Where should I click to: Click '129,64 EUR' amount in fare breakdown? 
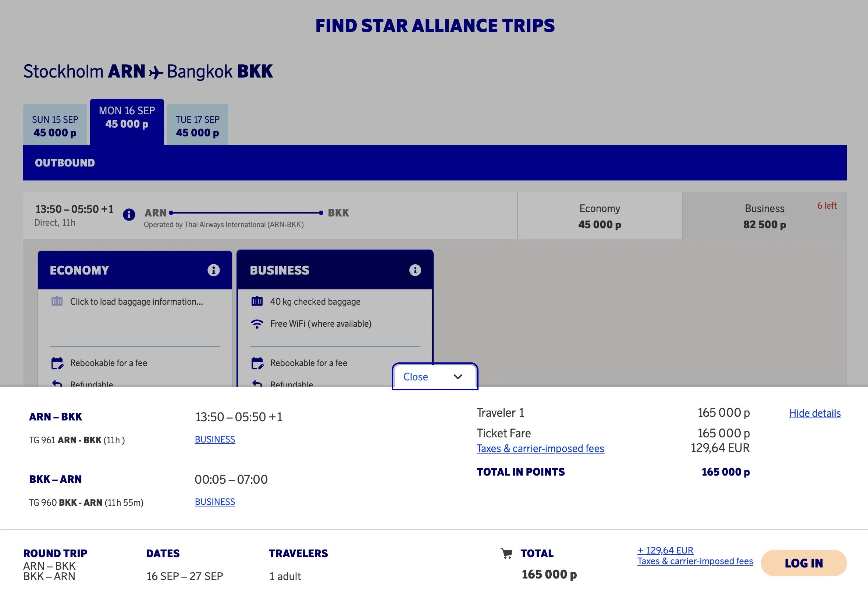(720, 448)
